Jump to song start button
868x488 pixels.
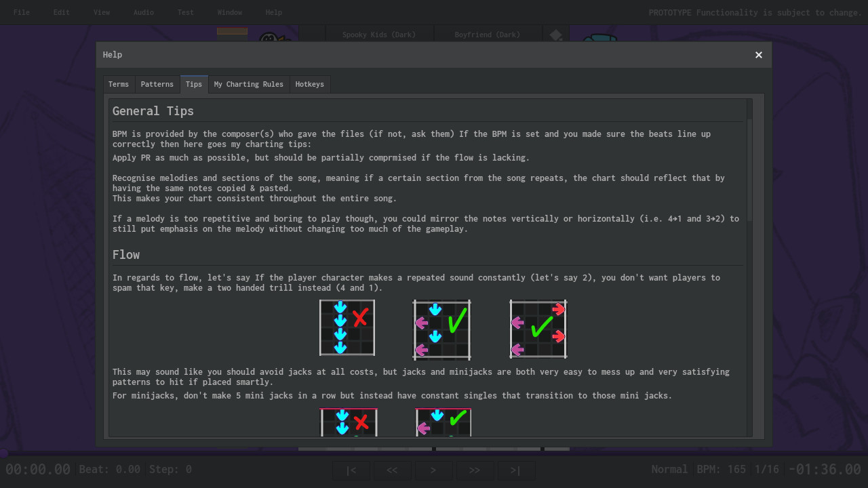(x=351, y=470)
